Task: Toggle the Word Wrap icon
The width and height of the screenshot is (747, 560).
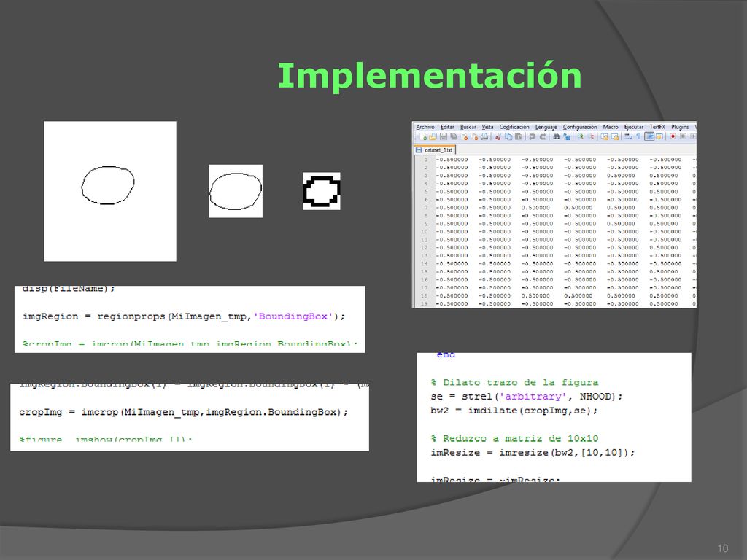Action: (x=628, y=136)
